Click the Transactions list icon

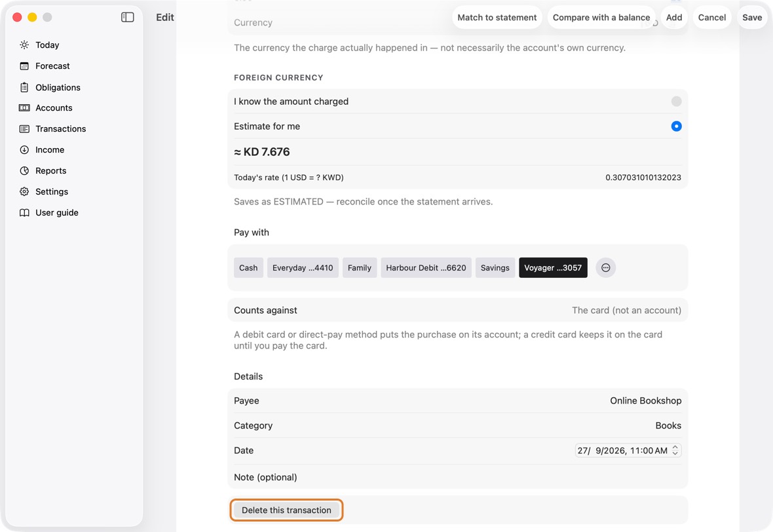24,128
